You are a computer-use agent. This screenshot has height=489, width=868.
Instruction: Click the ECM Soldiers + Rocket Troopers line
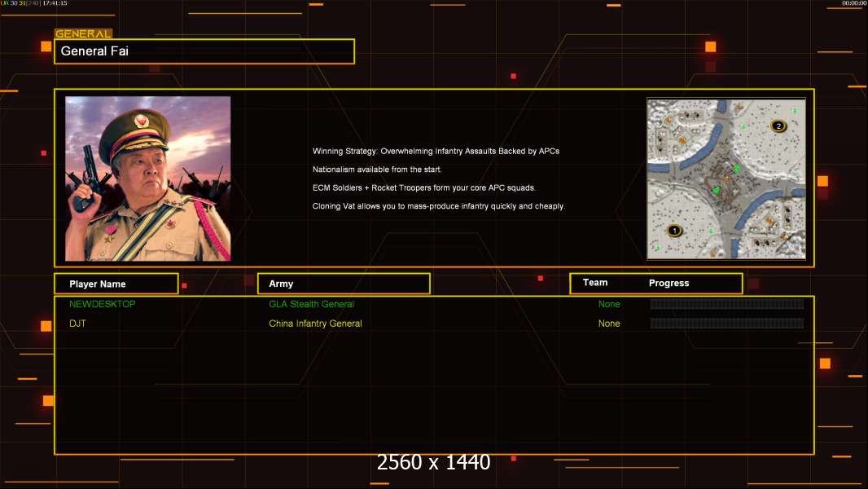point(424,187)
